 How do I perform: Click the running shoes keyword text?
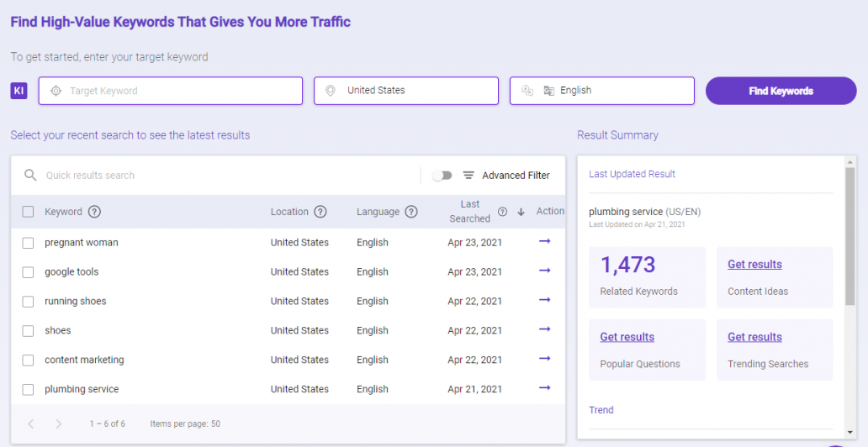(x=76, y=301)
